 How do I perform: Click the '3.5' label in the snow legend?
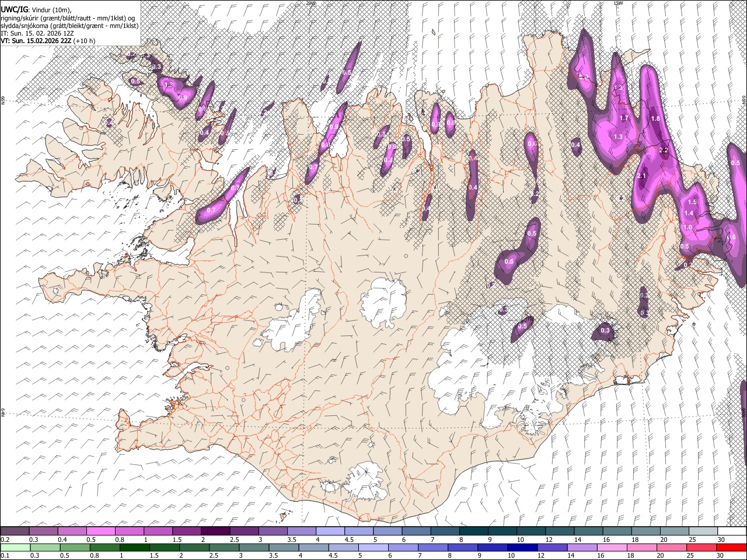click(292, 540)
